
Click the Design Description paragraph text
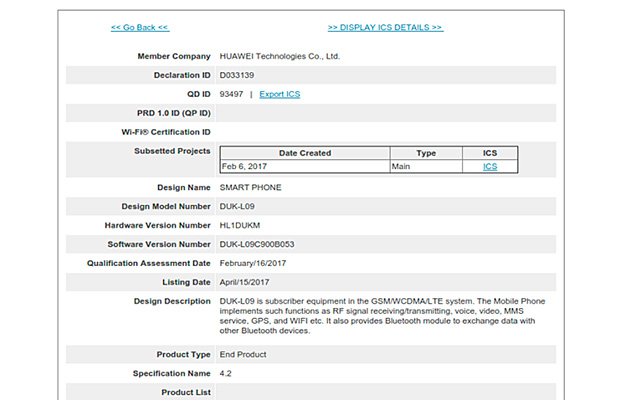[382, 316]
